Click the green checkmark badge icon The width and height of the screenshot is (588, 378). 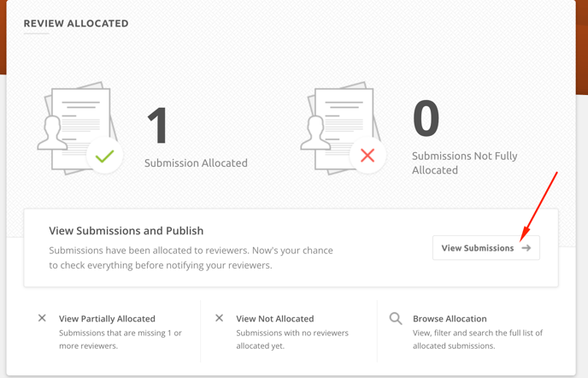[104, 156]
